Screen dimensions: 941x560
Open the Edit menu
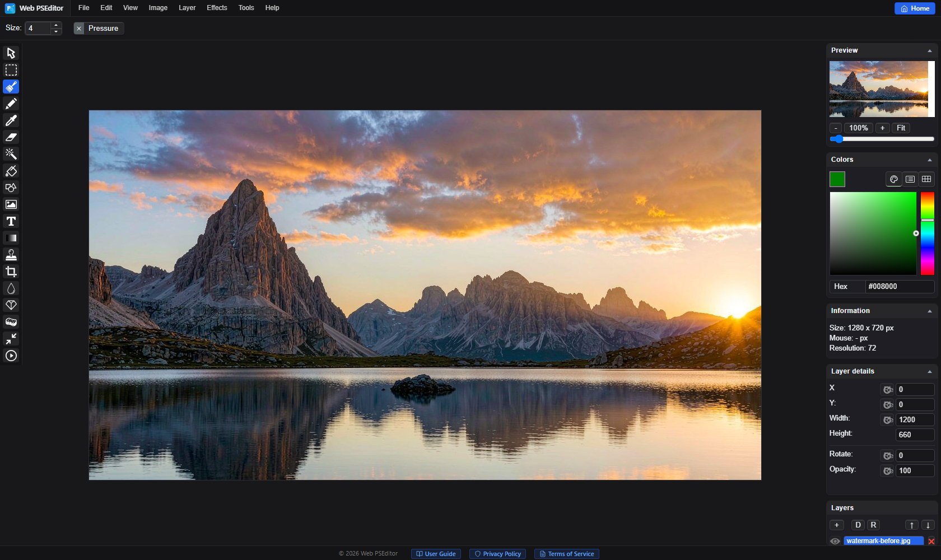106,8
